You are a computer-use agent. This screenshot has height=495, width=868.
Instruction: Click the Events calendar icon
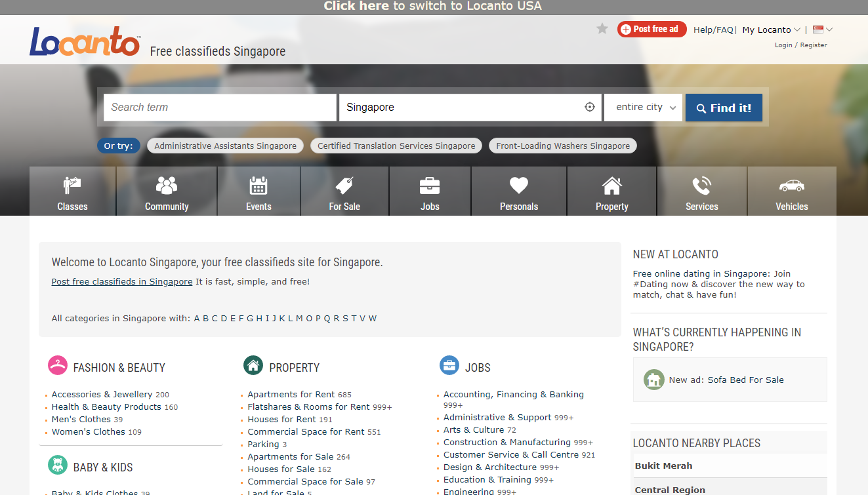click(258, 186)
